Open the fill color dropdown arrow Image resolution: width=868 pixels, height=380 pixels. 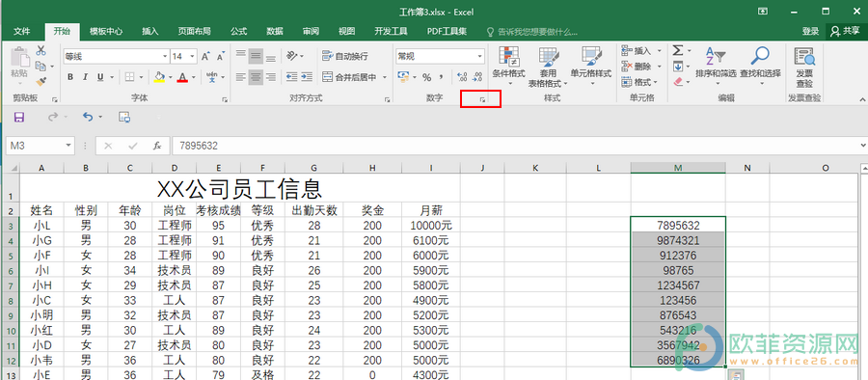click(170, 77)
